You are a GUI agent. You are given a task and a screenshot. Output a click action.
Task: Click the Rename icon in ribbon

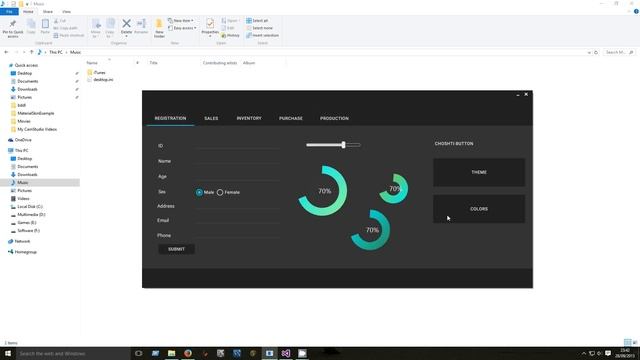click(141, 24)
